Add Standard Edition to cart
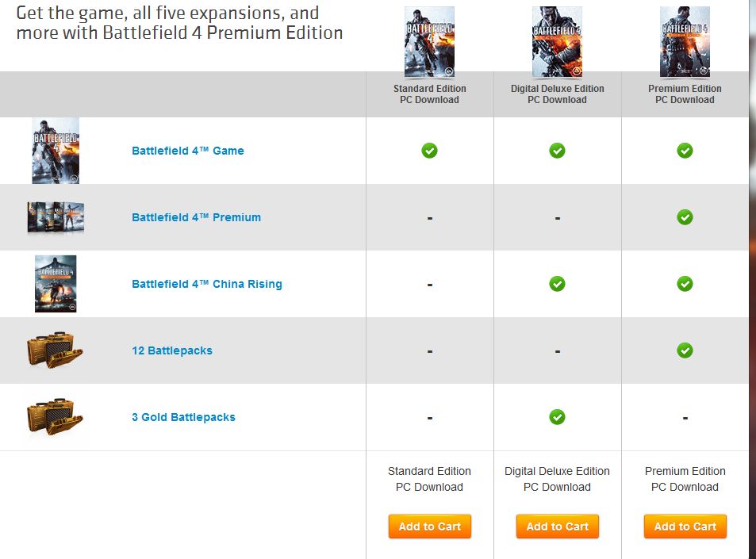756x559 pixels. pos(430,526)
